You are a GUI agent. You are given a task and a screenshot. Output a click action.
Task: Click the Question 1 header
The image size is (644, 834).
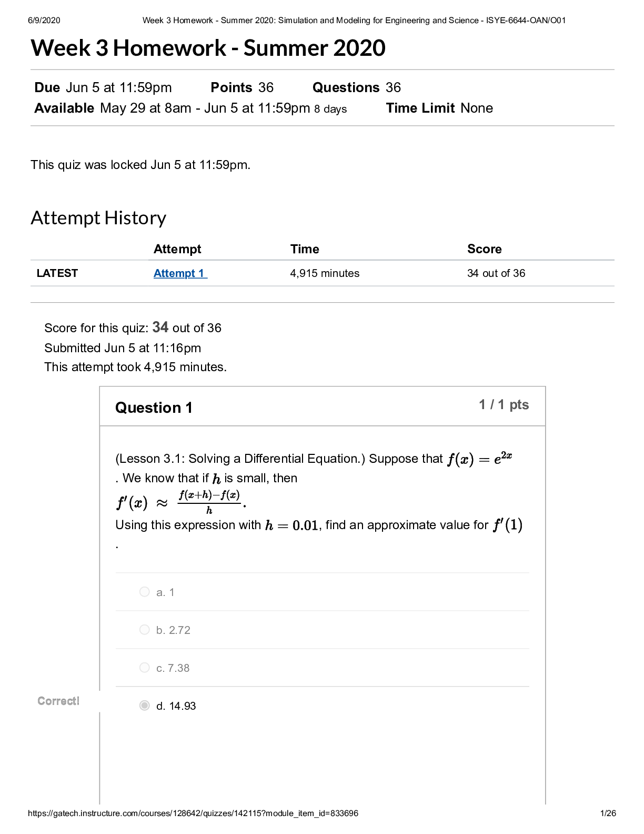pyautogui.click(x=154, y=408)
